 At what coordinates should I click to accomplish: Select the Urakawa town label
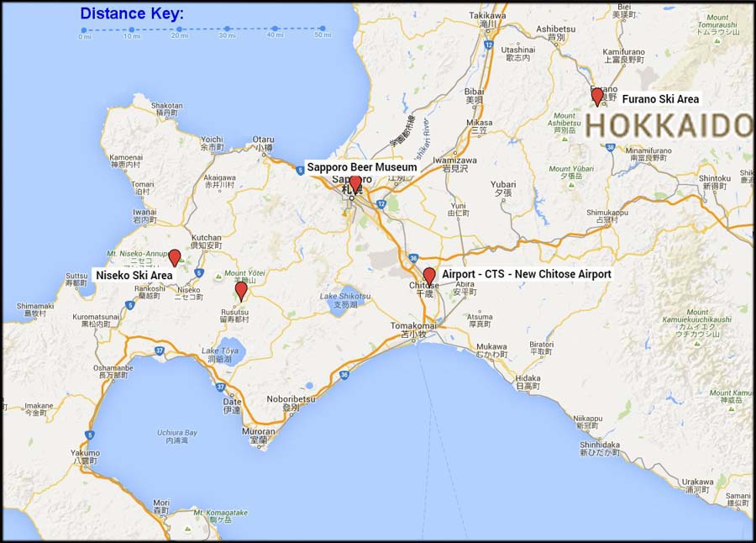697,486
